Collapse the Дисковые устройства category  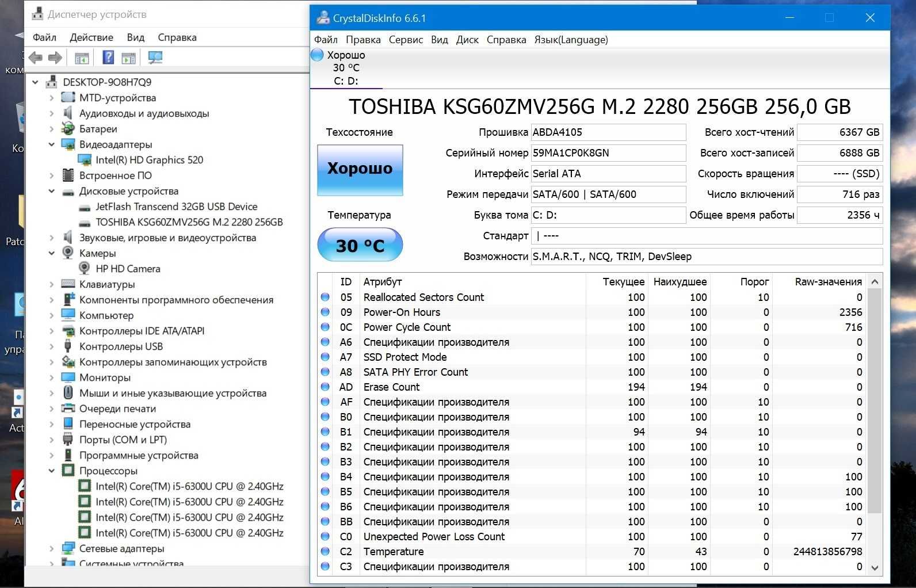[x=52, y=191]
